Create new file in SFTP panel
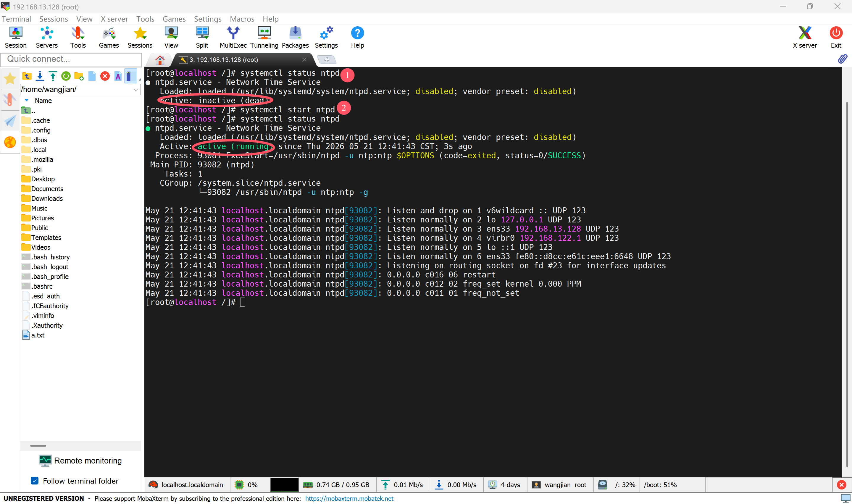 (92, 76)
